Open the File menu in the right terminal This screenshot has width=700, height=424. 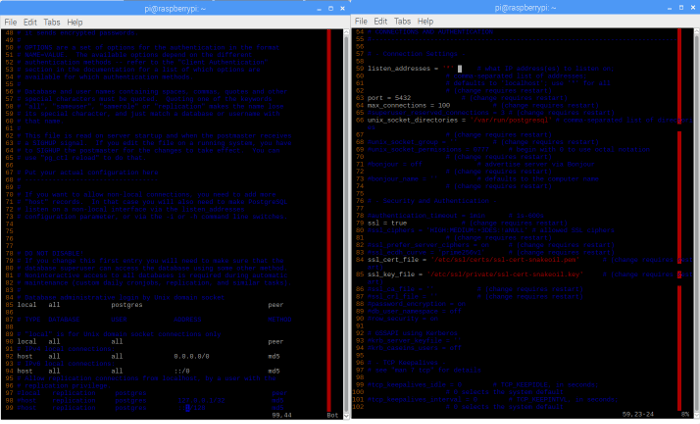tap(361, 20)
